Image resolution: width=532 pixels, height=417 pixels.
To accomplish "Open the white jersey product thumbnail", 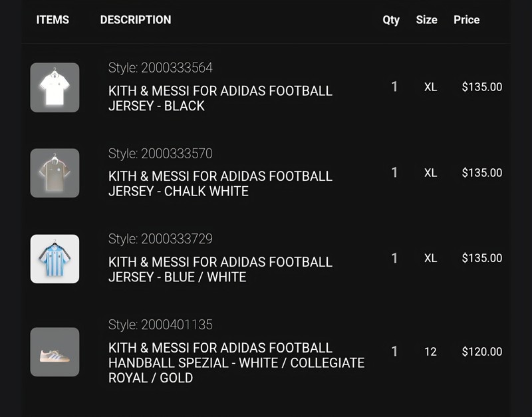I will [x=55, y=88].
